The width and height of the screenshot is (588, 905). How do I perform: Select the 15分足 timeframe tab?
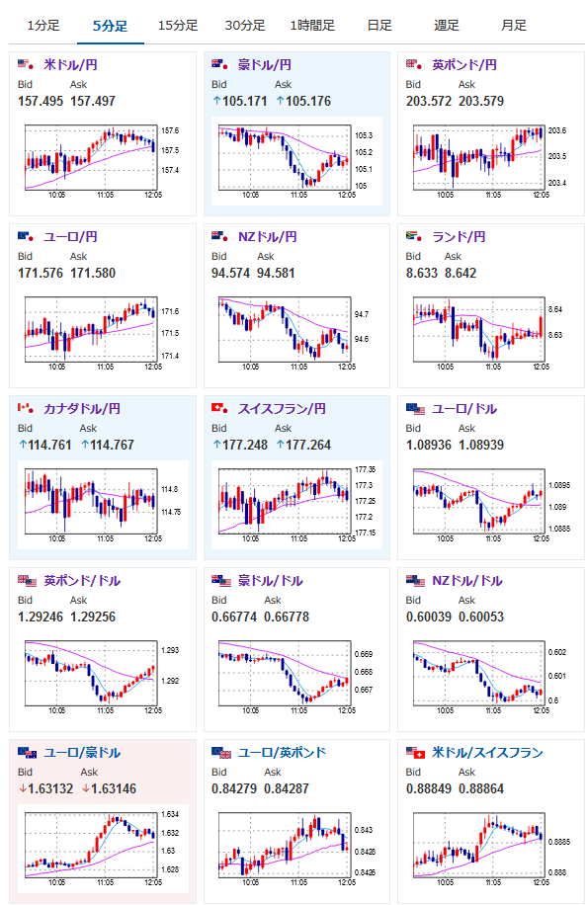(178, 26)
